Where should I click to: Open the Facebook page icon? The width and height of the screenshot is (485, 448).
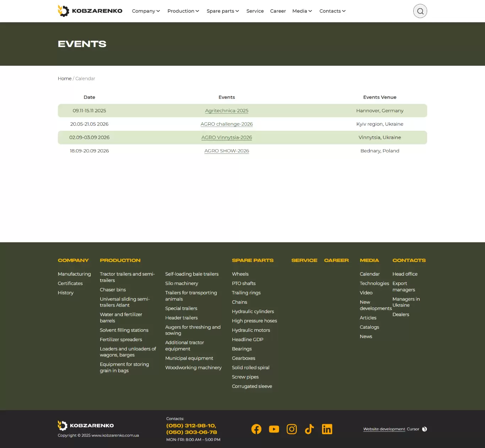[256, 429]
